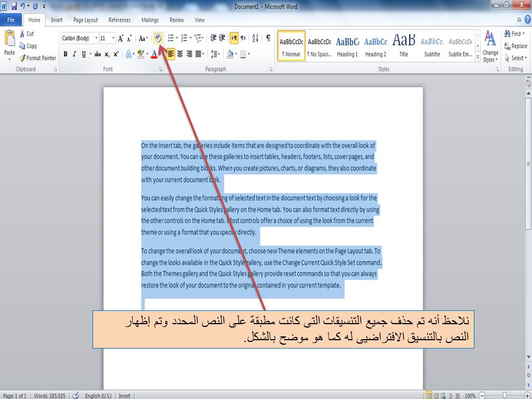The width and height of the screenshot is (532, 399).
Task: Toggle Underline formatting
Action: pyautogui.click(x=84, y=54)
